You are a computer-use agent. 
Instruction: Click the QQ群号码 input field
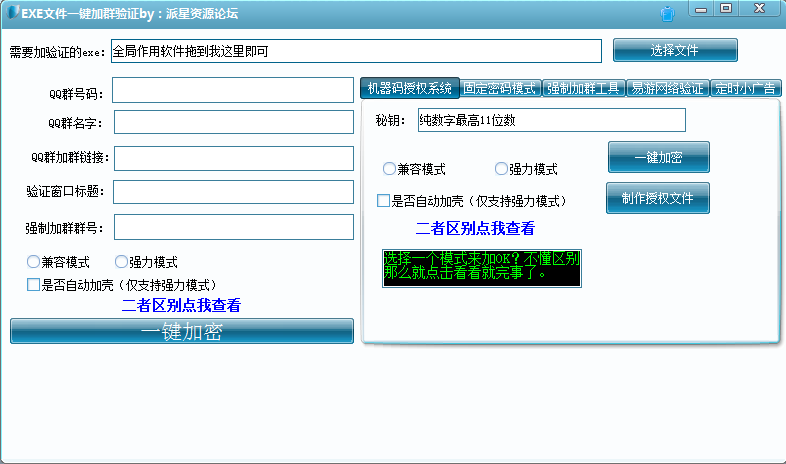point(233,90)
